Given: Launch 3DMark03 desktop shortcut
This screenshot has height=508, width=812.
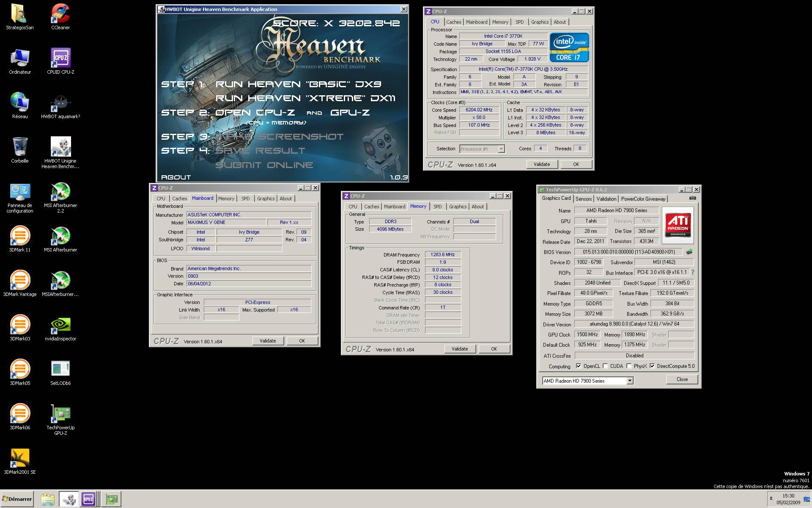Looking at the screenshot, I should 20,328.
